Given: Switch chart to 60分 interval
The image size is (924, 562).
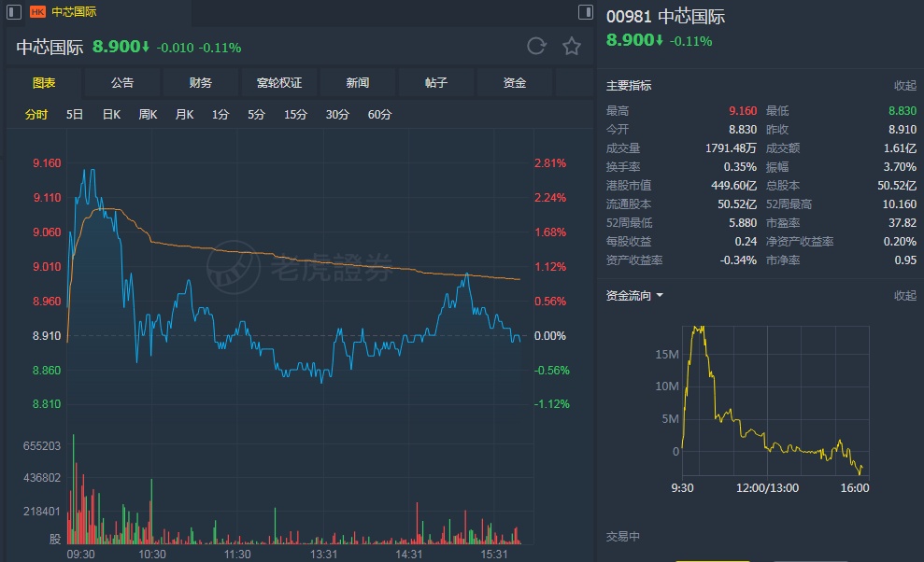Looking at the screenshot, I should coord(380,115).
